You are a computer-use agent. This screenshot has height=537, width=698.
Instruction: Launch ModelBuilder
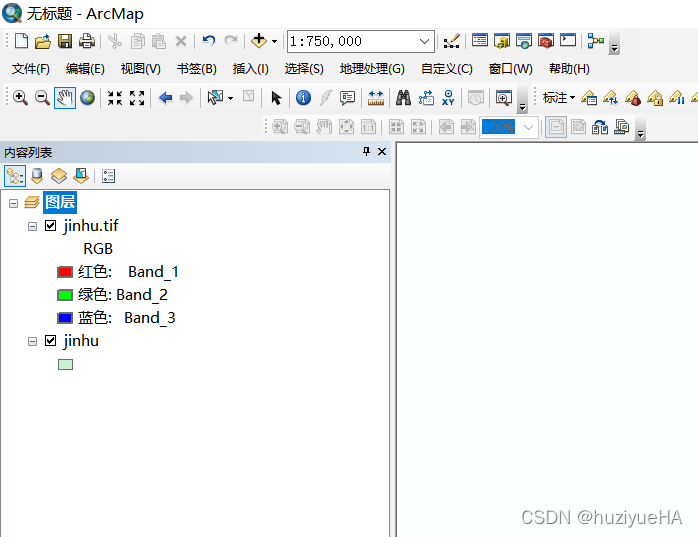pos(596,41)
